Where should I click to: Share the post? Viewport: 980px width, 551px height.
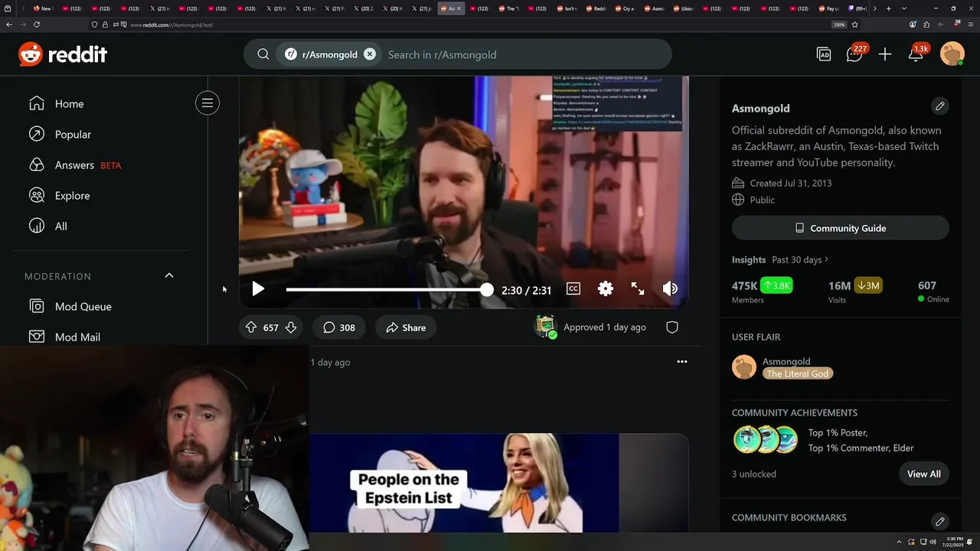pyautogui.click(x=406, y=328)
